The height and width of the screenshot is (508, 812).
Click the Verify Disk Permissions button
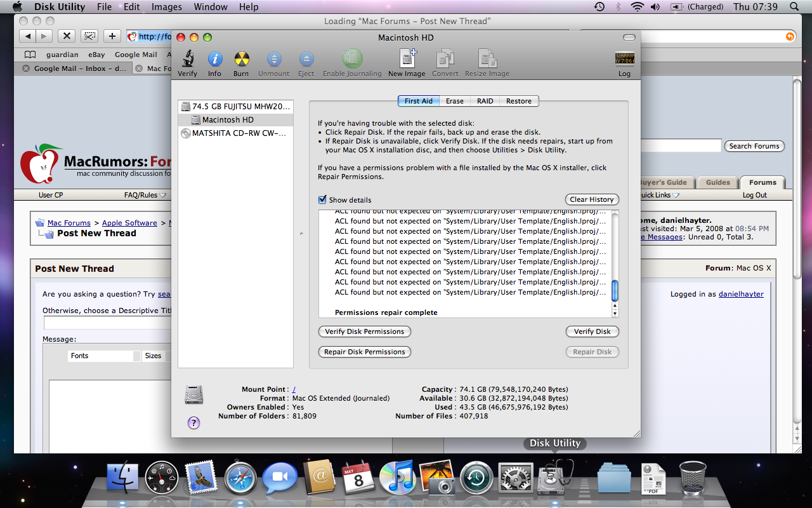365,331
